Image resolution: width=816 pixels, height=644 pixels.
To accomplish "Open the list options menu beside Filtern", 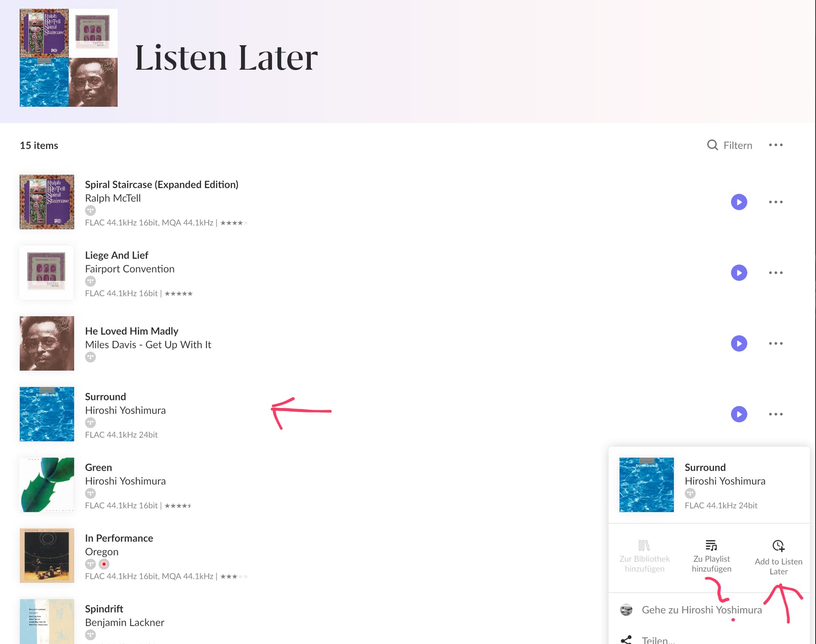I will 776,145.
